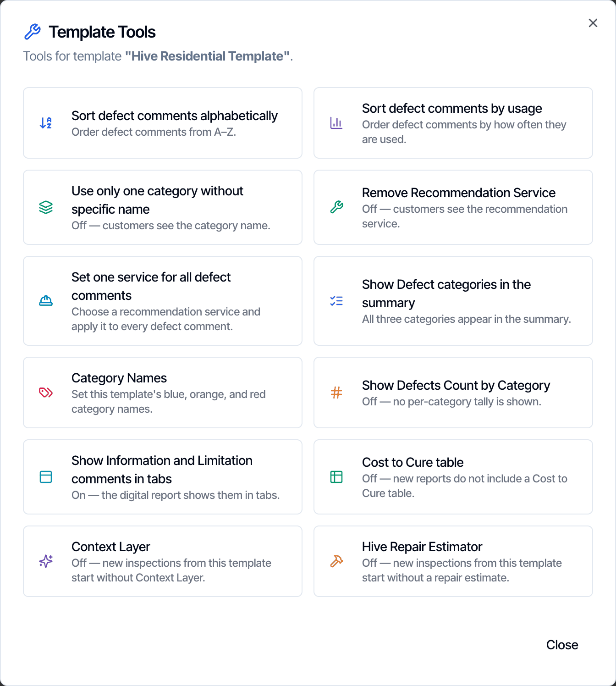
Task: Select Sort defect comments by usage
Action: 453,123
